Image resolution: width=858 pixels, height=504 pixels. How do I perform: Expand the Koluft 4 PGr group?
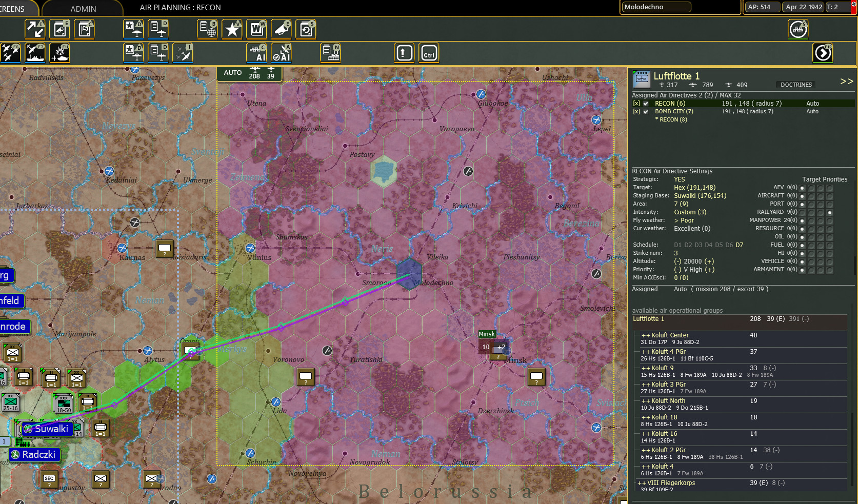pyautogui.click(x=646, y=352)
